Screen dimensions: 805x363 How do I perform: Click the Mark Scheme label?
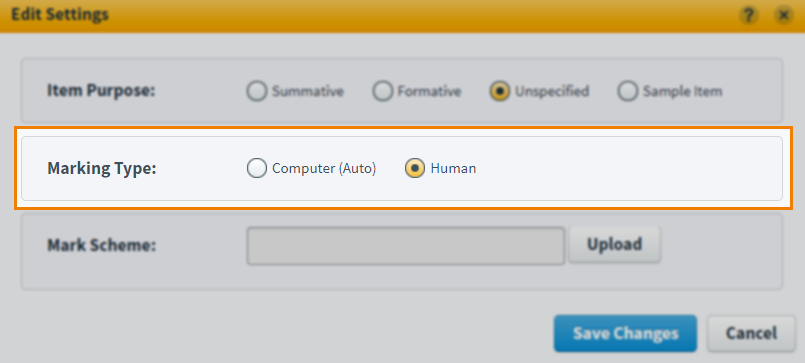101,245
